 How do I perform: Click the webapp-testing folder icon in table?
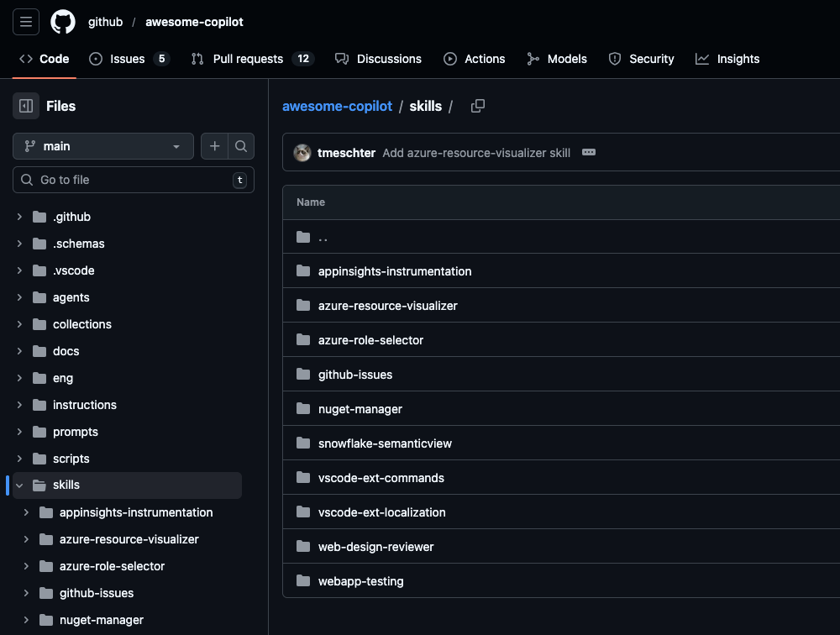(303, 581)
